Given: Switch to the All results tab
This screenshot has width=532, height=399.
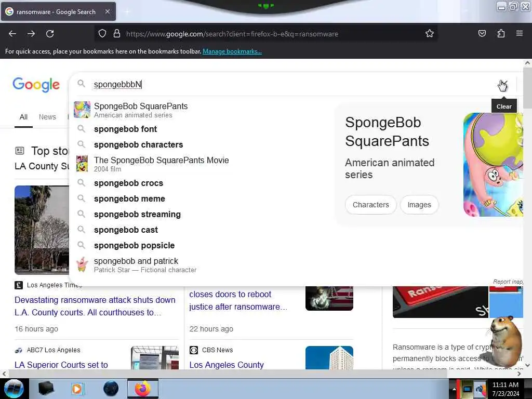Looking at the screenshot, I should (23, 117).
